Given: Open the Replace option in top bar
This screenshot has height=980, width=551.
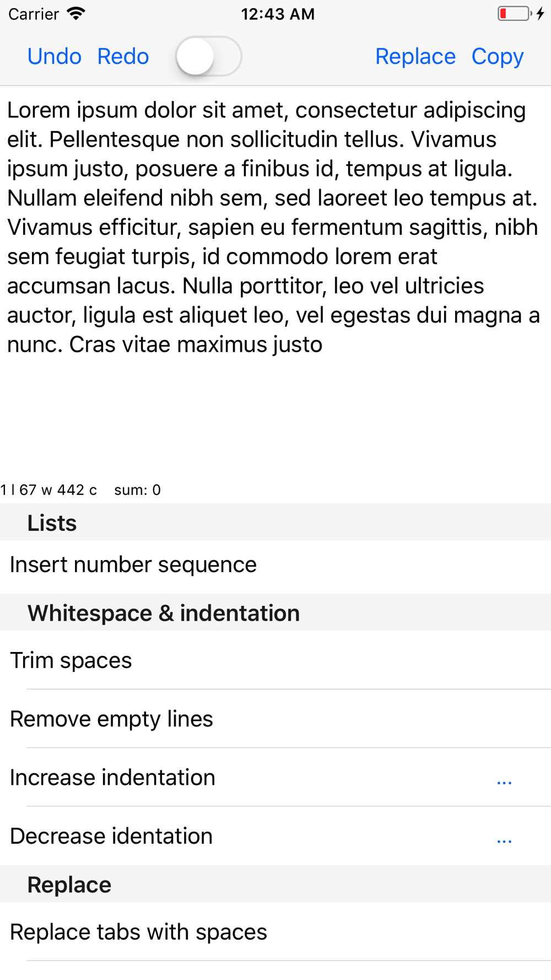Looking at the screenshot, I should coord(415,56).
